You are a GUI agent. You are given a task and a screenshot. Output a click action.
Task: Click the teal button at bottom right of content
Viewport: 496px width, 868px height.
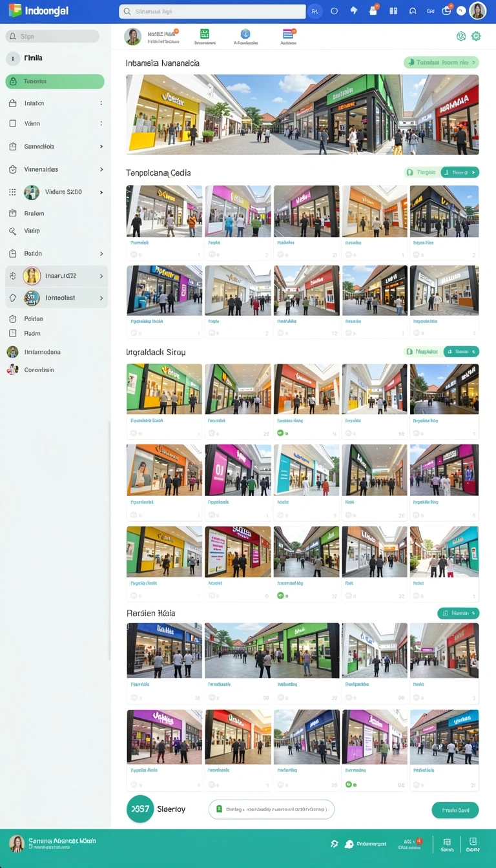455,810
